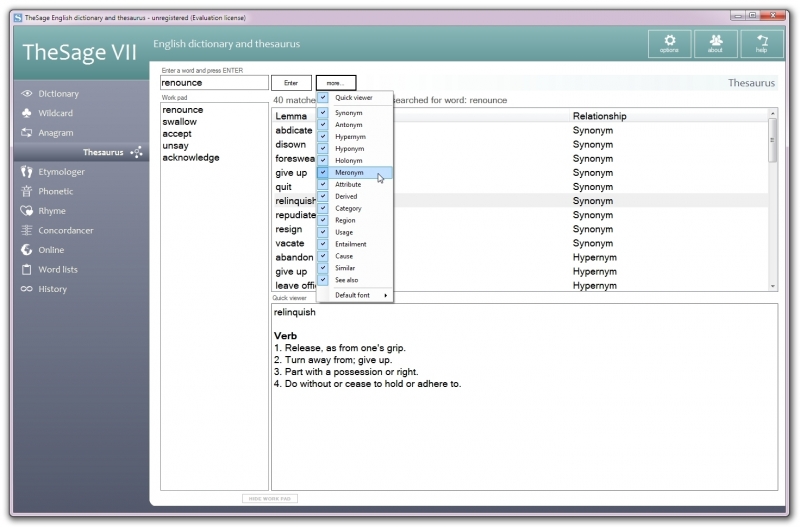
Task: Select Usage in the more menu
Action: tap(355, 232)
